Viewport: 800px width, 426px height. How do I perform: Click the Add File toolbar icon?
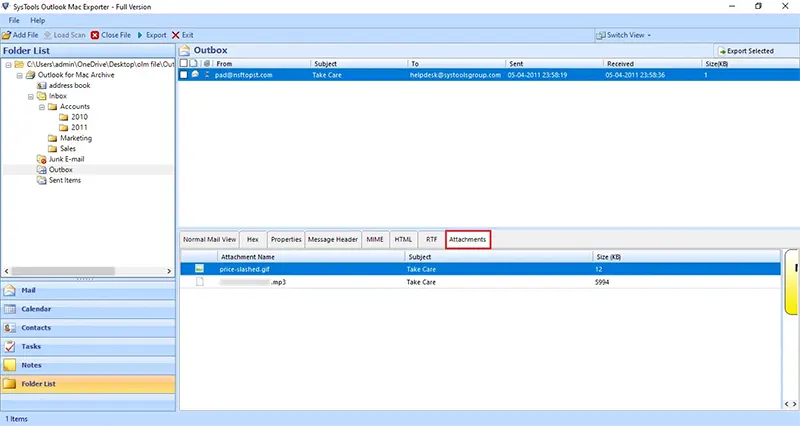tap(6, 35)
